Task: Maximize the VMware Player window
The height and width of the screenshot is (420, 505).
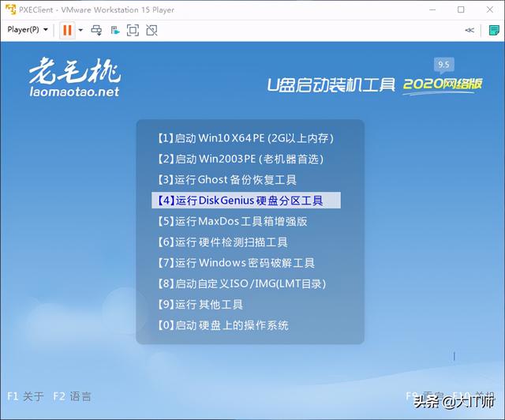Action: tap(461, 9)
